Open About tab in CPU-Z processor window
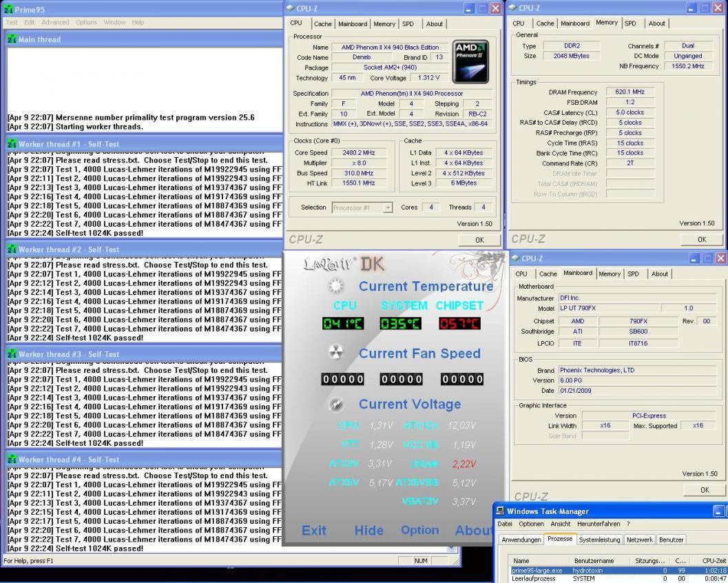This screenshot has height=583, width=728. coord(435,23)
